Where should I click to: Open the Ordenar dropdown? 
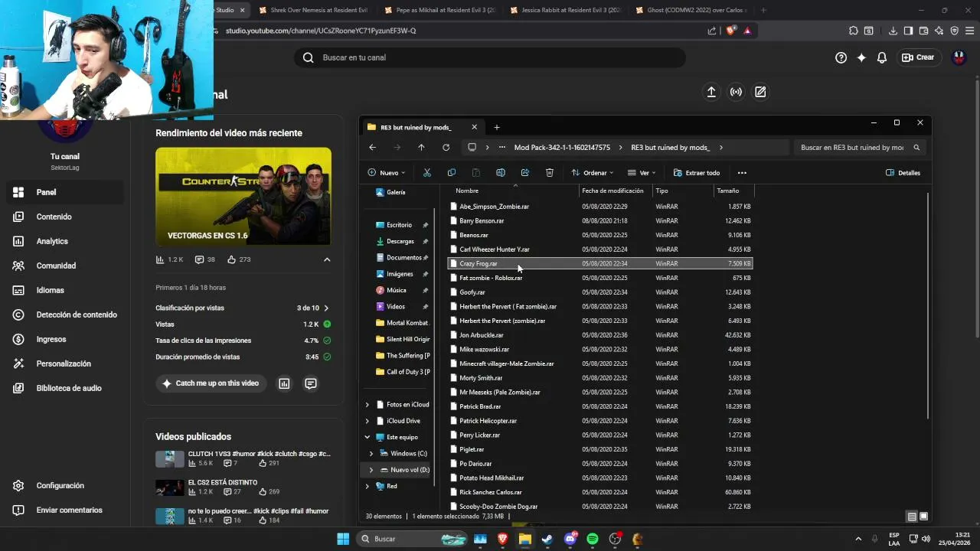pyautogui.click(x=593, y=173)
